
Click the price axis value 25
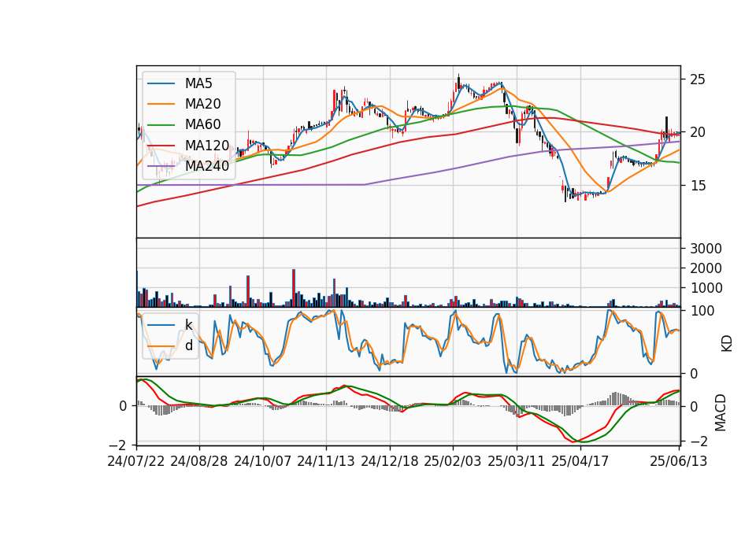tap(697, 79)
